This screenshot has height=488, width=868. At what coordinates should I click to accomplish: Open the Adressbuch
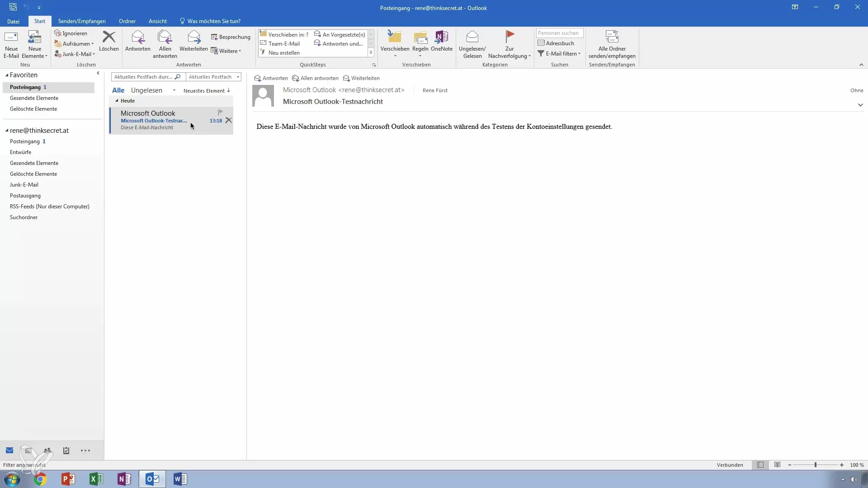556,43
